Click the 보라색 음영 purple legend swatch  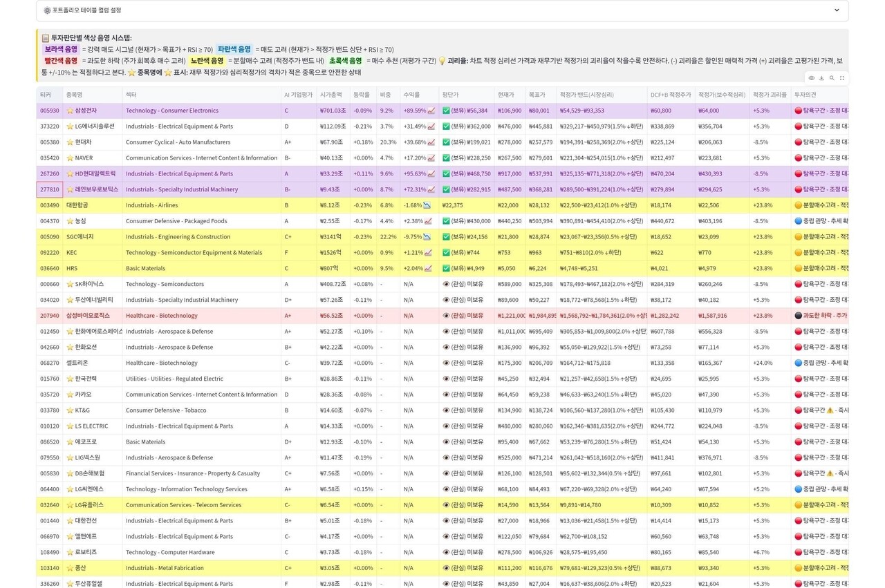[61, 50]
